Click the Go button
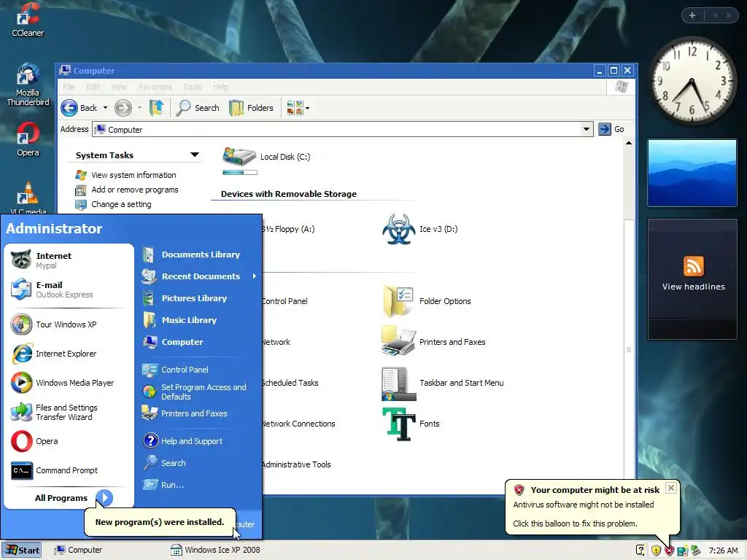747x560 pixels. [612, 129]
